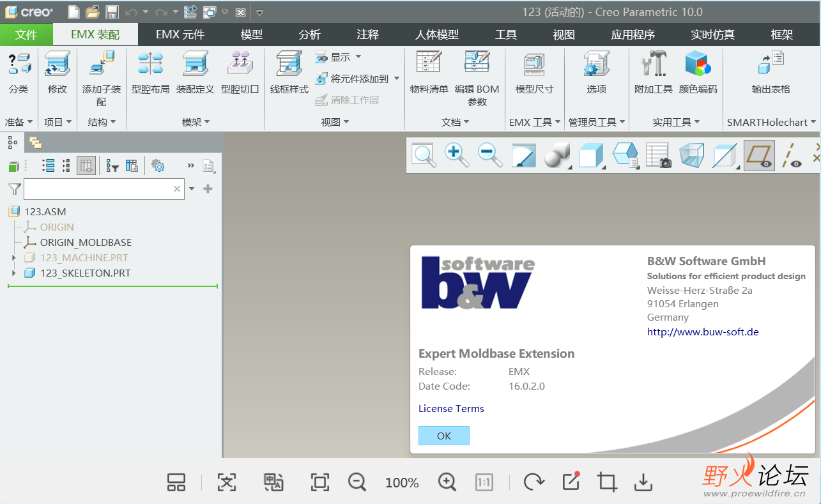Select ORIGIN_MOLDBASE in the model tree
This screenshot has height=504, width=821.
click(86, 243)
